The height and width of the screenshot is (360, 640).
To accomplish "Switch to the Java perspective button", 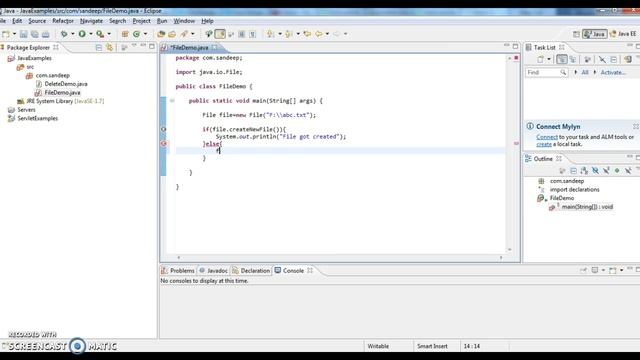I will click(595, 34).
